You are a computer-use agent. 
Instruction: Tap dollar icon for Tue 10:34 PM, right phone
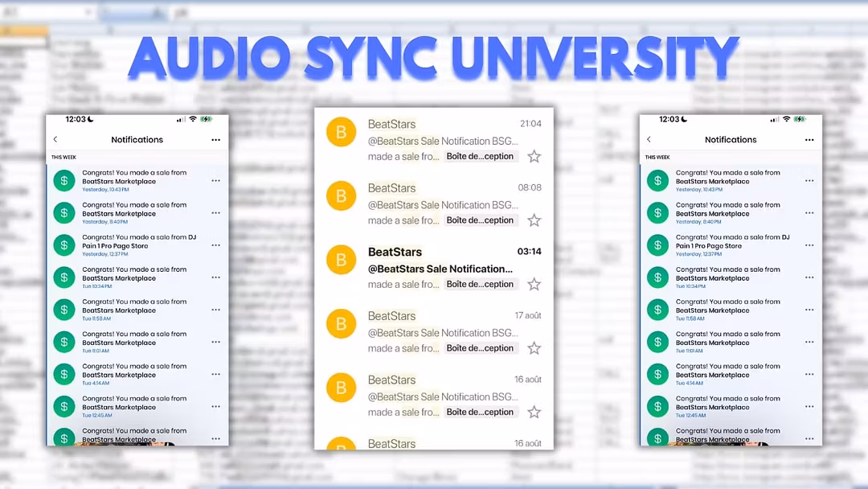point(657,277)
